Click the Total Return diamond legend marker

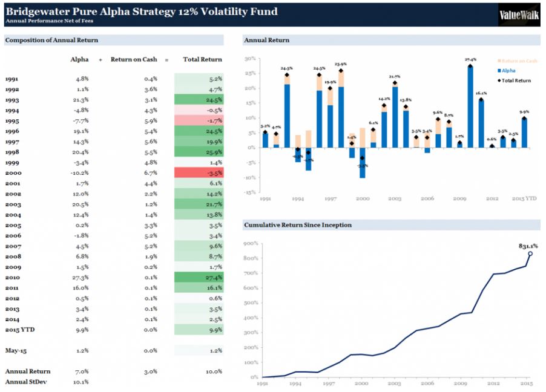coord(499,80)
